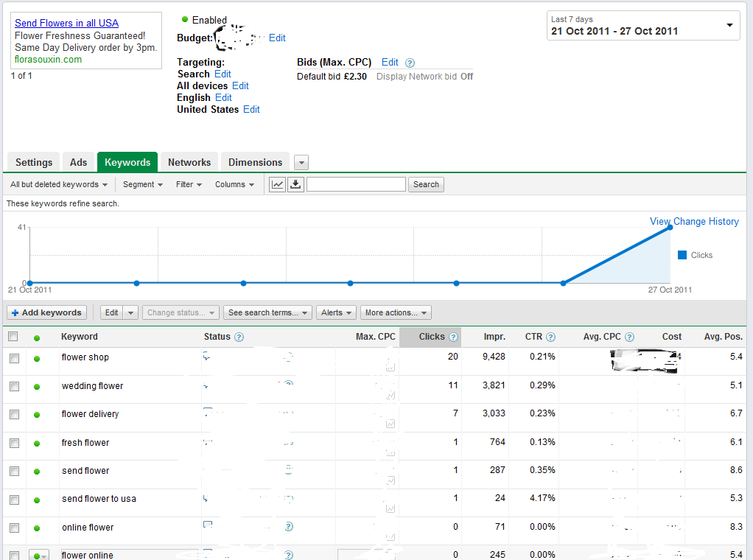The height and width of the screenshot is (560, 753).
Task: Sort by Avg. Pos. column header
Action: click(724, 337)
